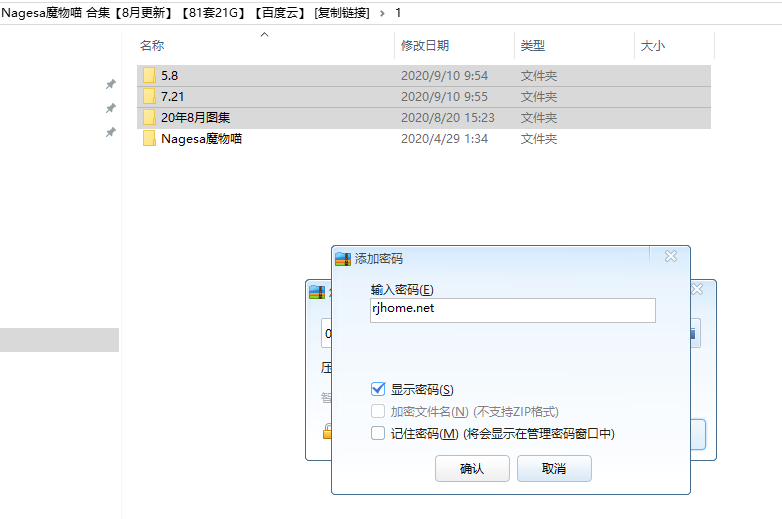Click the Nagesa魔物喵 folder icon
The width and height of the screenshot is (782, 519).
pyautogui.click(x=149, y=139)
